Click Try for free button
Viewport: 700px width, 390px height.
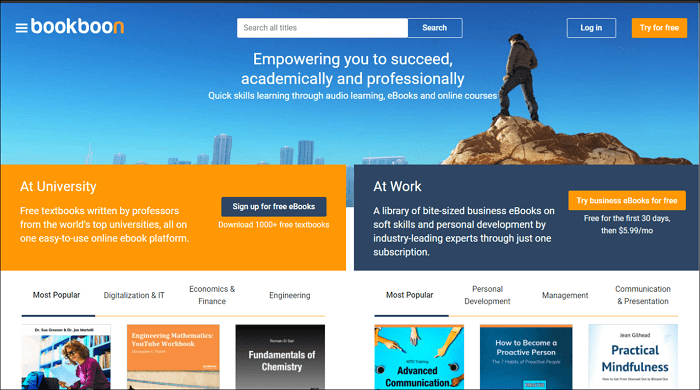(x=659, y=28)
